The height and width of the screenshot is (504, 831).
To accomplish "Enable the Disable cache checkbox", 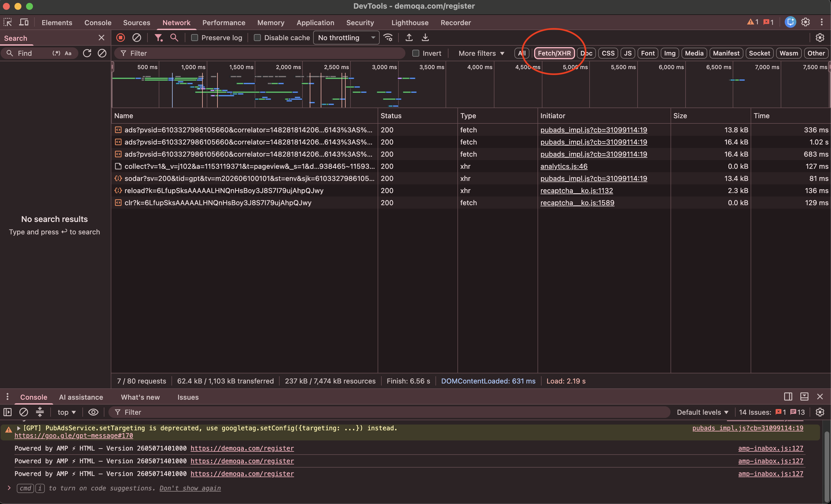I will (257, 38).
